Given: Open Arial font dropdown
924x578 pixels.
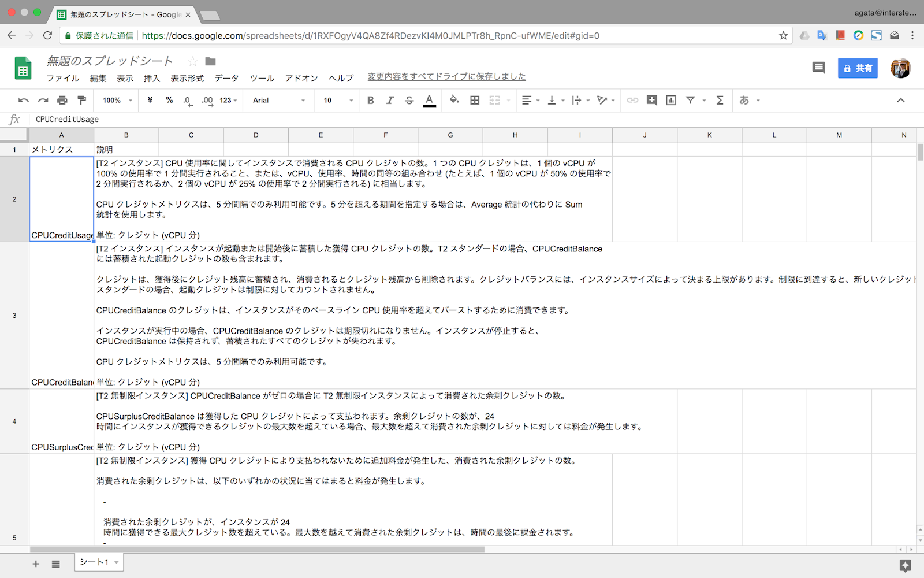Looking at the screenshot, I should tap(279, 101).
